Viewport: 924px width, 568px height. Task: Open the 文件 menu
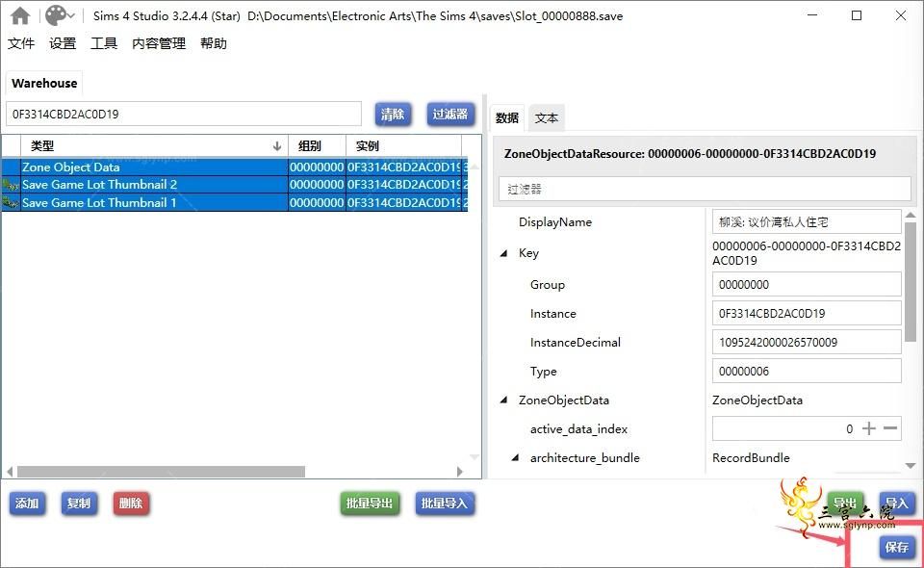coord(21,43)
